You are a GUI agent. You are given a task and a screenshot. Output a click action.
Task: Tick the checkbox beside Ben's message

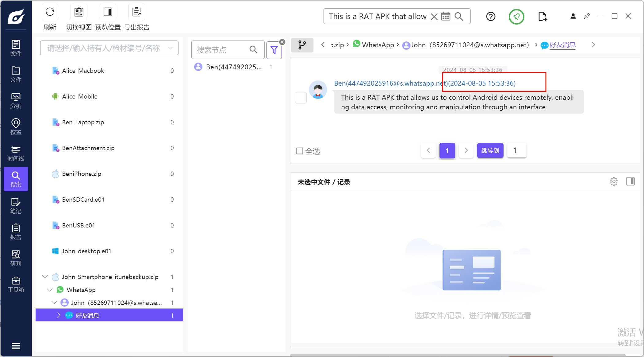tap(301, 98)
